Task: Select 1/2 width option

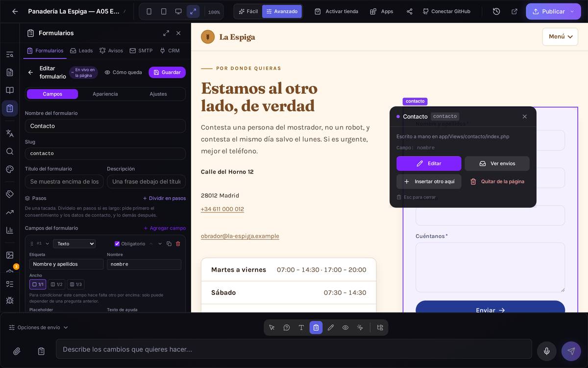Action: click(x=56, y=284)
